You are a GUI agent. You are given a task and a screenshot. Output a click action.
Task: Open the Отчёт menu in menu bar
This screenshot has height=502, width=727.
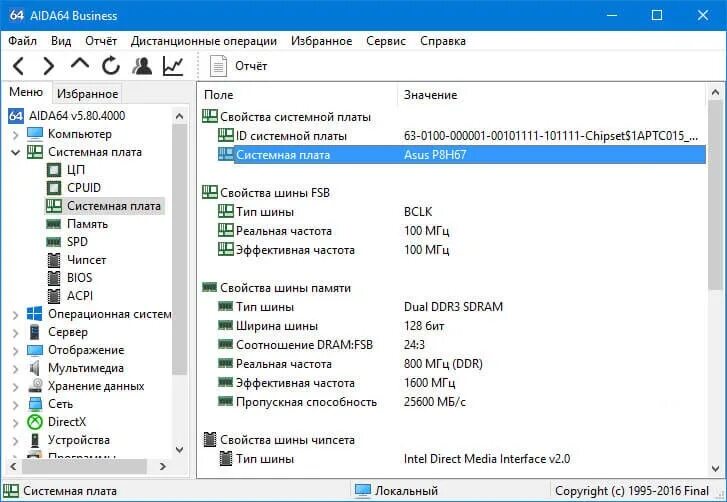click(101, 41)
